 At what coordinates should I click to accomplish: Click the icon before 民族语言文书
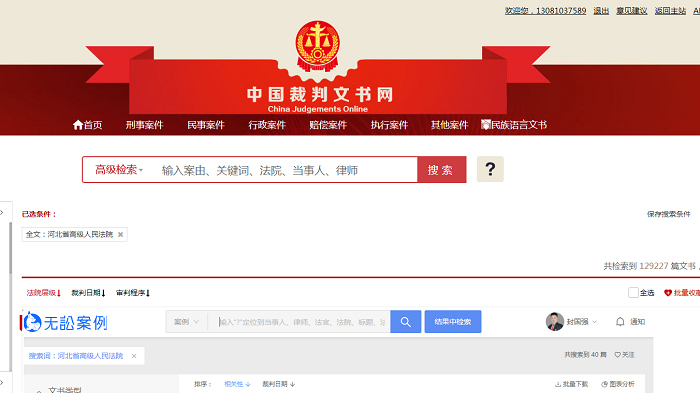tap(486, 125)
